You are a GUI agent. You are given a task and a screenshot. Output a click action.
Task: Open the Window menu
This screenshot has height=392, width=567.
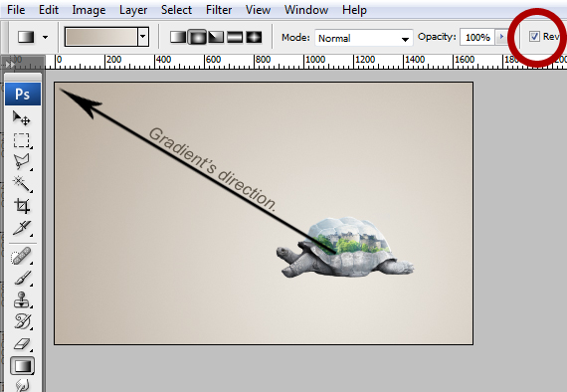click(306, 10)
